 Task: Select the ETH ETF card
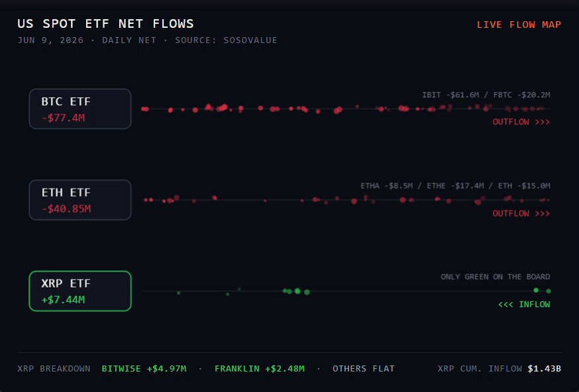pos(80,200)
